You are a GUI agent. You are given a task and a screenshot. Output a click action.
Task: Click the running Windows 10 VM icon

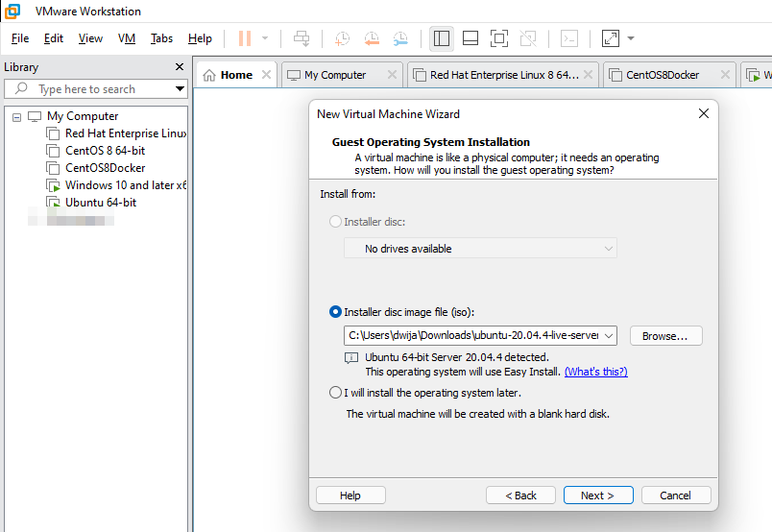point(53,185)
